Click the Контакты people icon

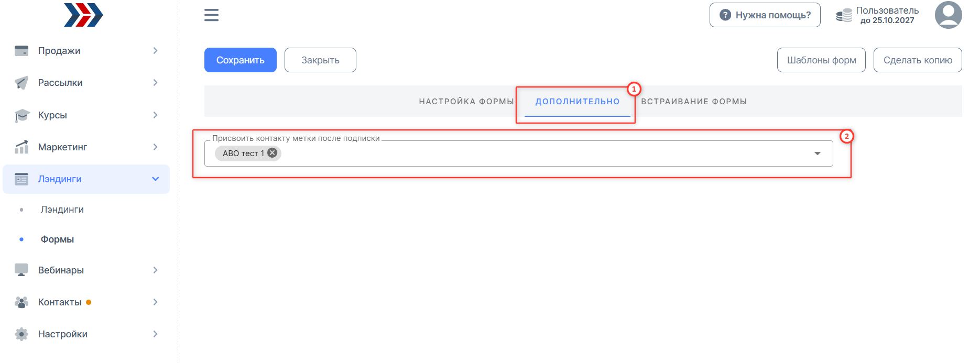point(21,302)
